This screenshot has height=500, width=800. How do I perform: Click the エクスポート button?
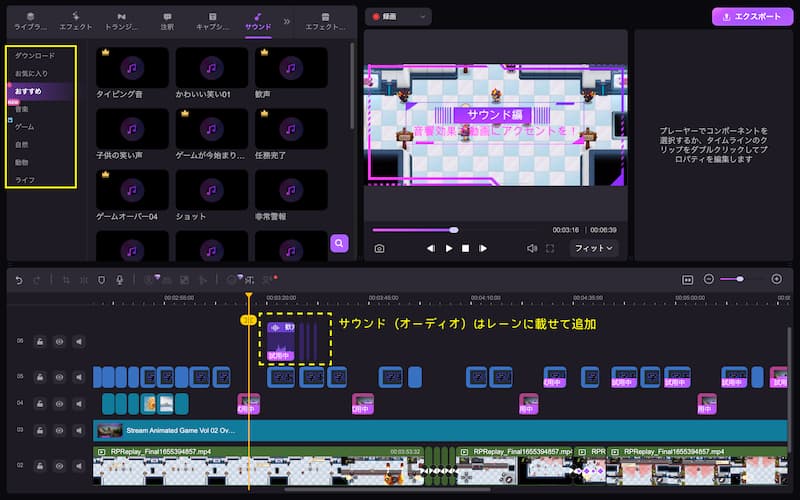tap(753, 17)
